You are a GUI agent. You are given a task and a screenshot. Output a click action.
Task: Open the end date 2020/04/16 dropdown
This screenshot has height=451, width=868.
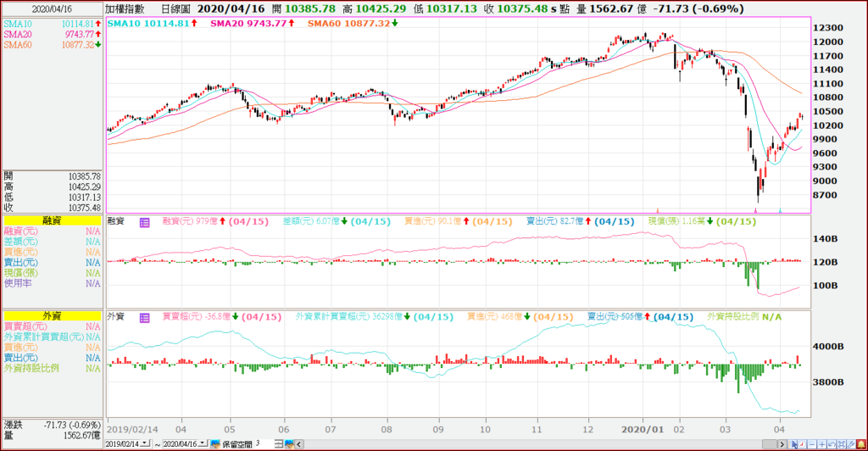203,443
